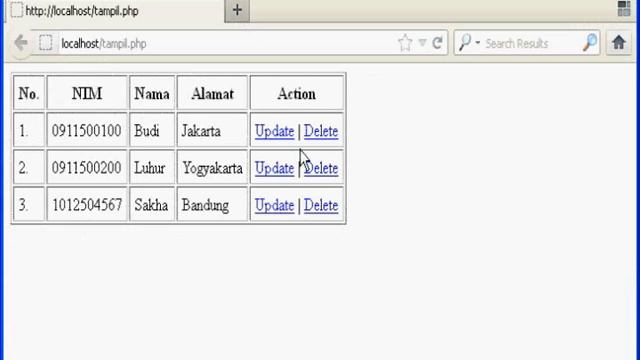Viewport: 640px width, 360px height.
Task: Click Delete link for Sakha
Action: [321, 205]
